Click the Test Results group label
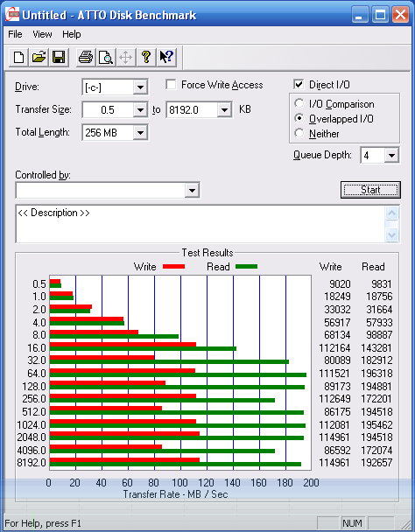The width and height of the screenshot is (415, 532). coord(207,253)
